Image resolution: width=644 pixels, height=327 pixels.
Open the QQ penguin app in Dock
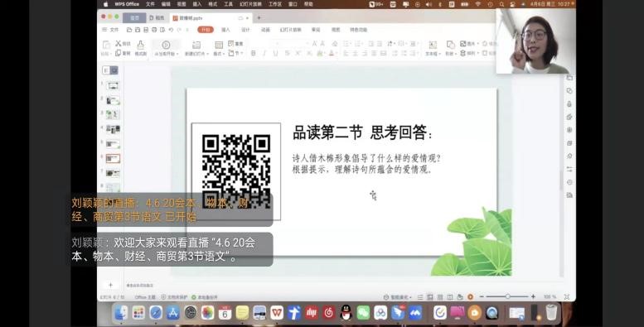(x=346, y=313)
